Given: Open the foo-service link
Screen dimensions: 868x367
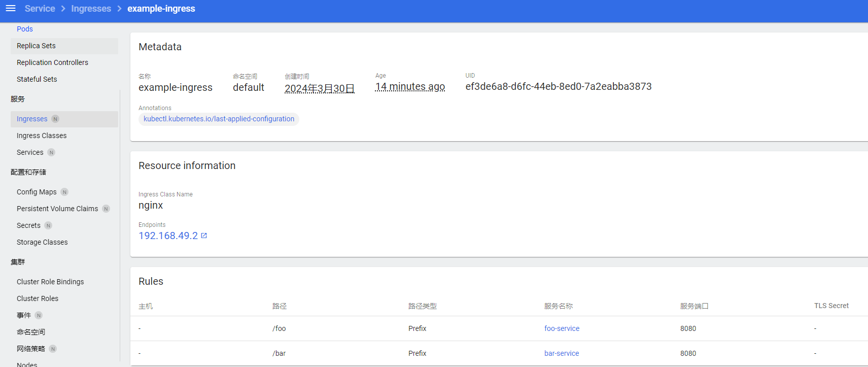Looking at the screenshot, I should click(x=562, y=328).
